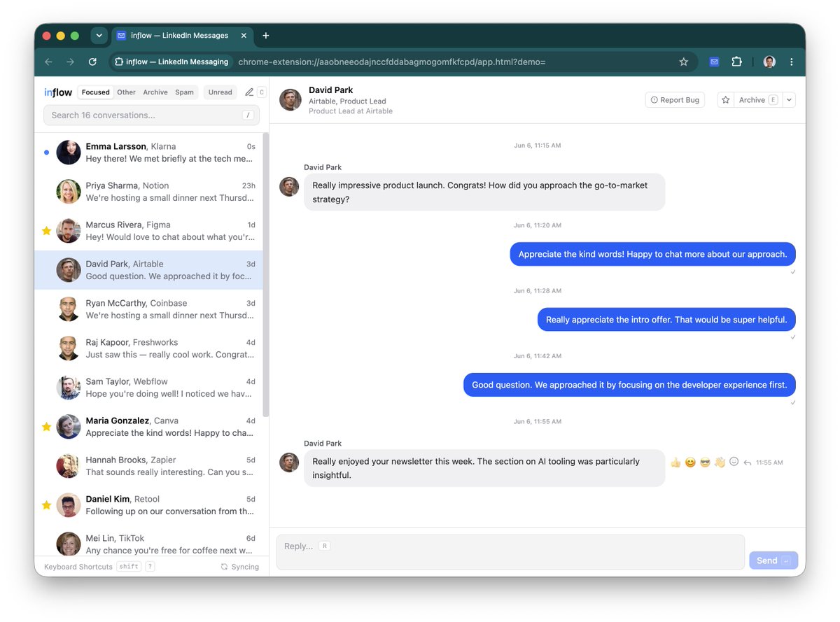The height and width of the screenshot is (622, 840).
Task: Click the compose new message pencil icon
Action: 249,92
